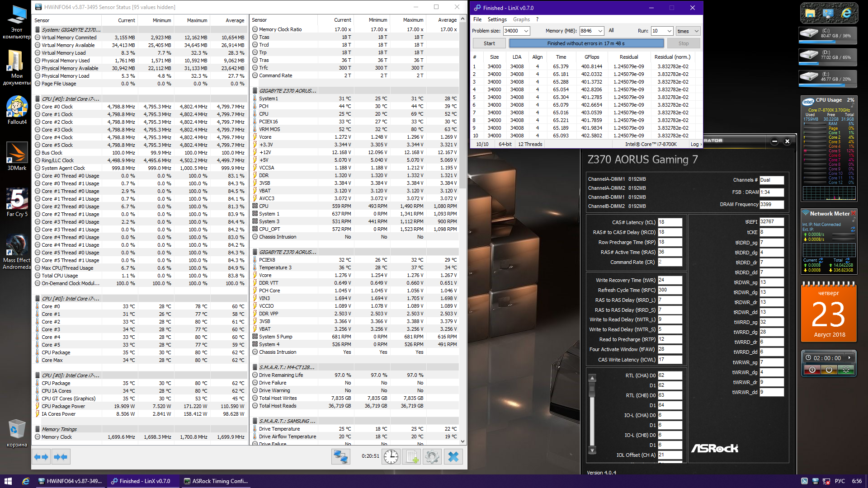Click the clock reset icon in HWiNFO
868x488 pixels.
391,457
